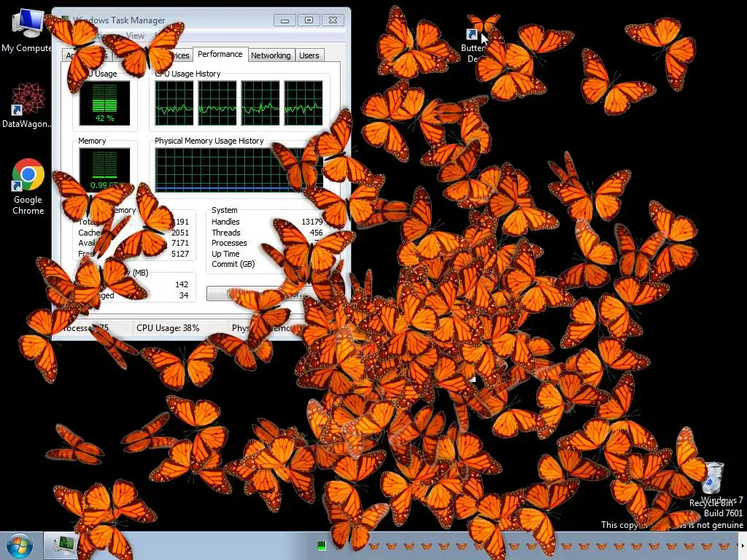Click the kernel memory value 142

(182, 284)
